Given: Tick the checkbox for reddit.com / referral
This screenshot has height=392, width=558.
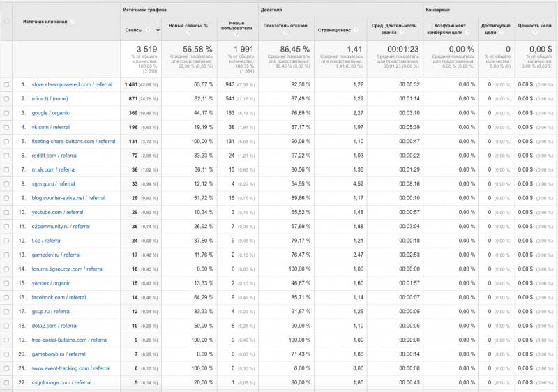Looking at the screenshot, I should [x=7, y=156].
